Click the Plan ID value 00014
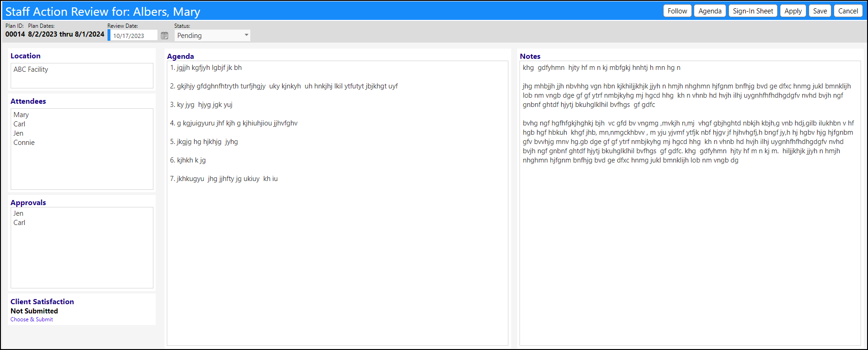 click(15, 34)
